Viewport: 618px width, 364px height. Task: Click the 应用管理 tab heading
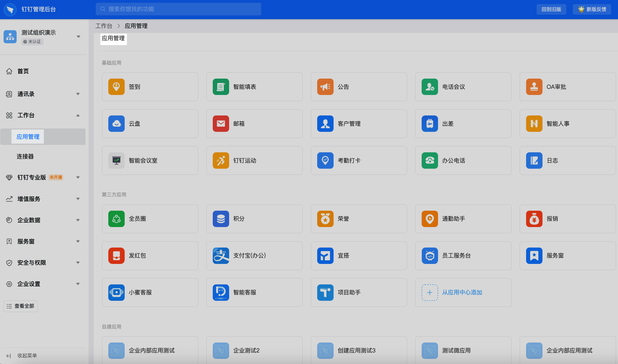coord(113,38)
